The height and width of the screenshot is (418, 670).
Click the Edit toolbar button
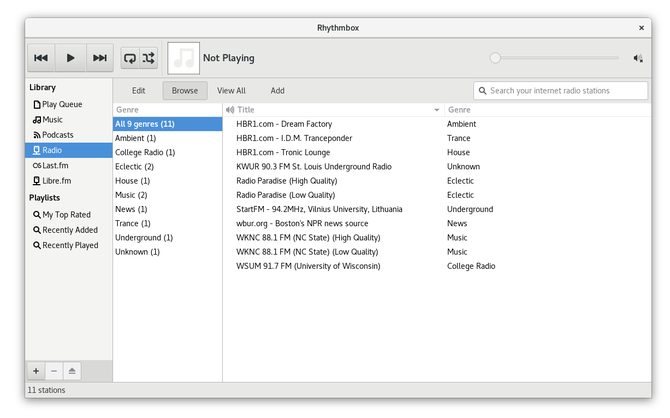click(x=138, y=91)
